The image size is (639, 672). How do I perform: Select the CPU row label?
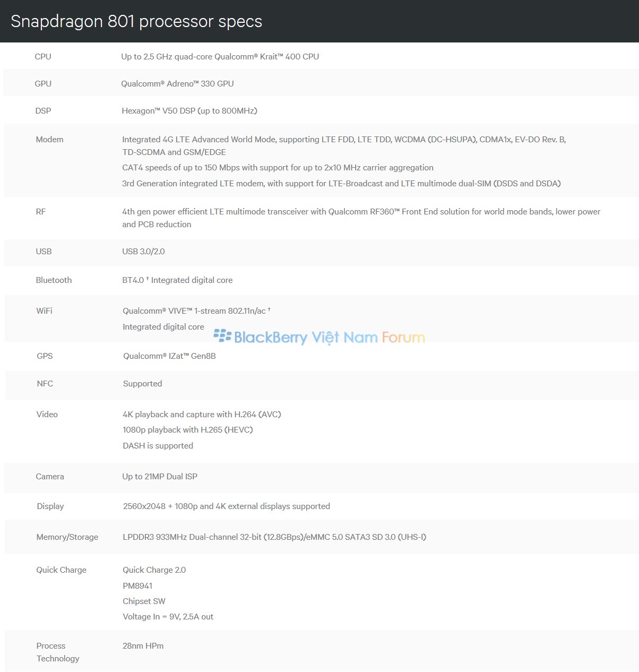(43, 57)
